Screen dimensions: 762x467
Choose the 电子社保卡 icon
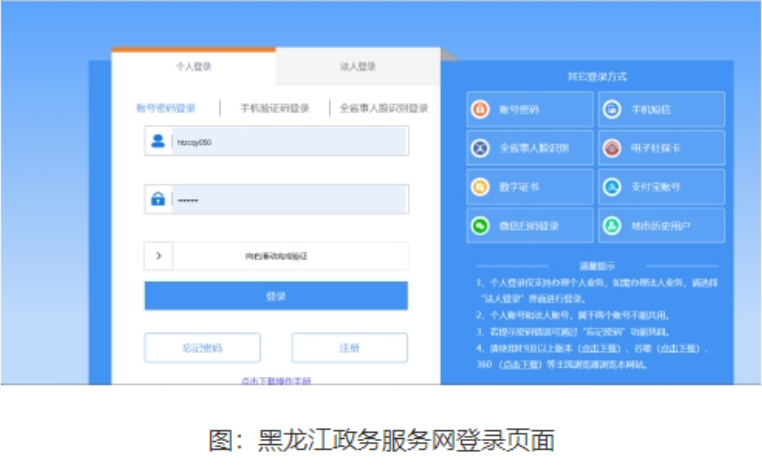pyautogui.click(x=612, y=148)
